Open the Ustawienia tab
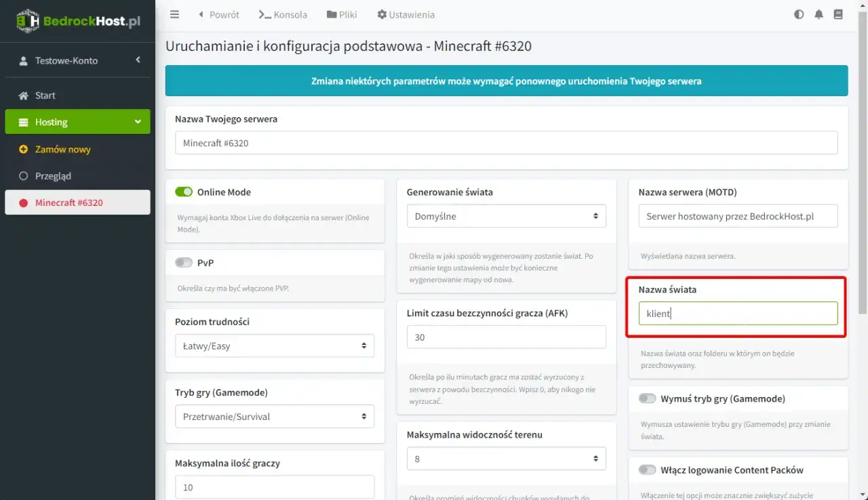This screenshot has height=500, width=868. 406,14
